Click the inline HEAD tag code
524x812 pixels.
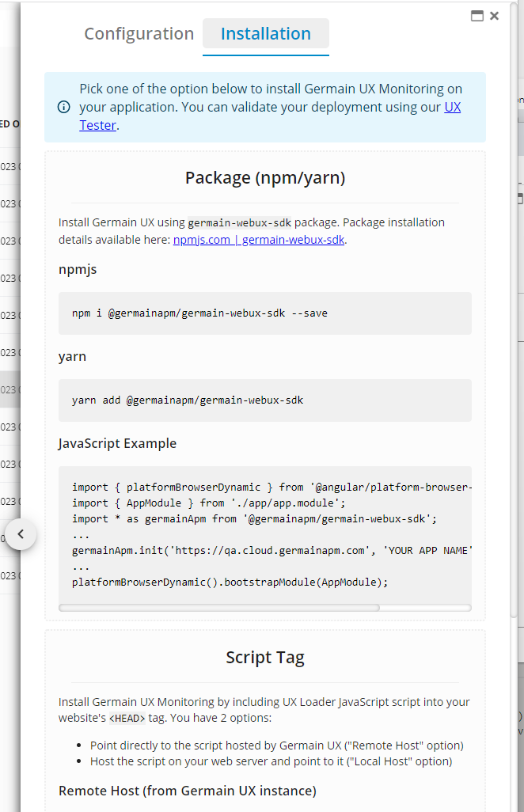point(127,719)
